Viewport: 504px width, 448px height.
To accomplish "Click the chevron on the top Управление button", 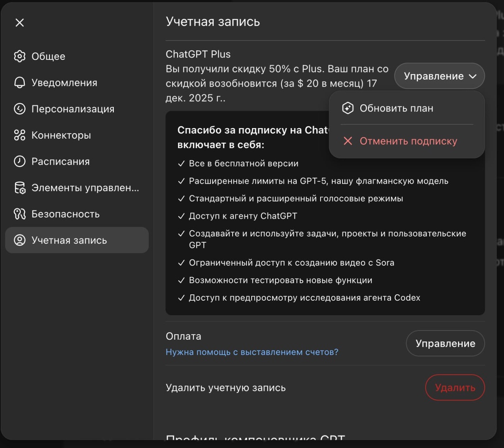I will pos(472,76).
